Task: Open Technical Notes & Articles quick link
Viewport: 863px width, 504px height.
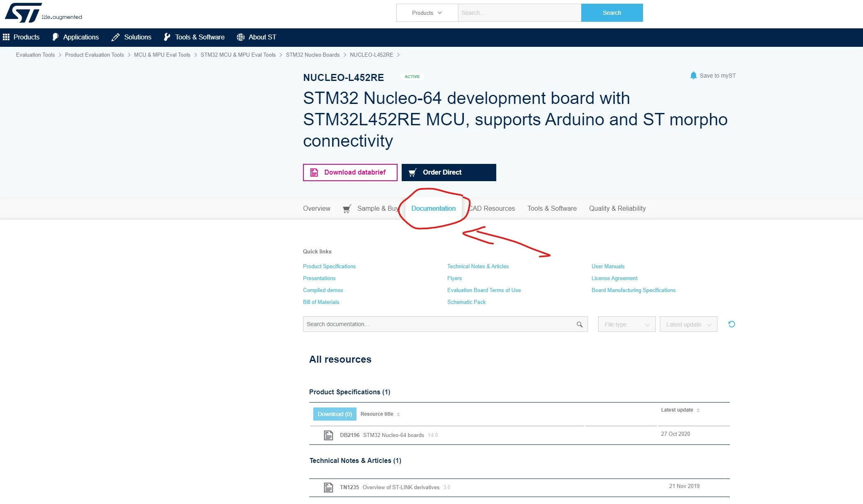Action: pos(478,267)
